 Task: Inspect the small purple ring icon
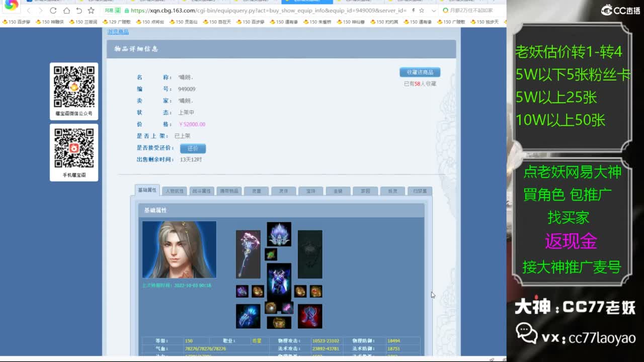click(x=242, y=291)
